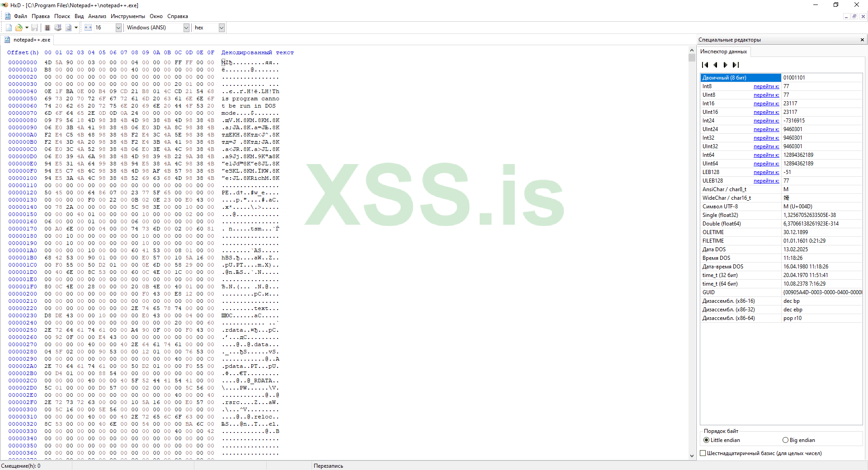Click the document icon on notepad++.exe tab
This screenshot has height=470, width=868.
click(7, 40)
